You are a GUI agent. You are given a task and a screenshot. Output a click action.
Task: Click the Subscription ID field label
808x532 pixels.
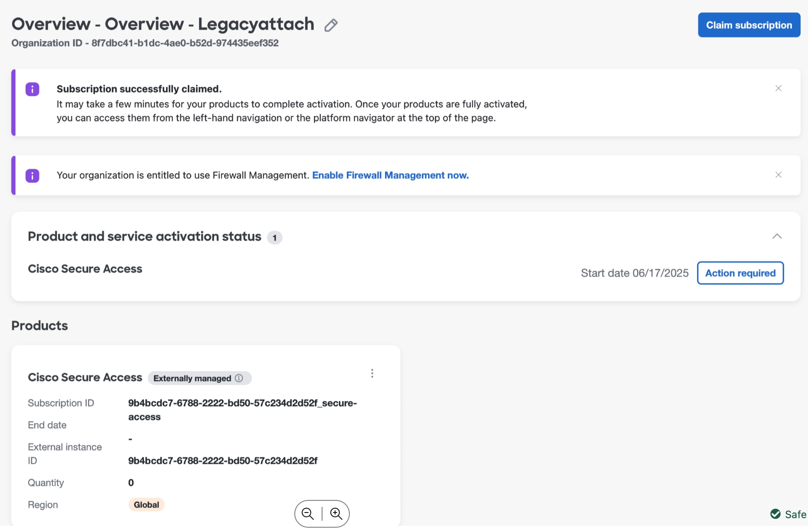pos(61,403)
